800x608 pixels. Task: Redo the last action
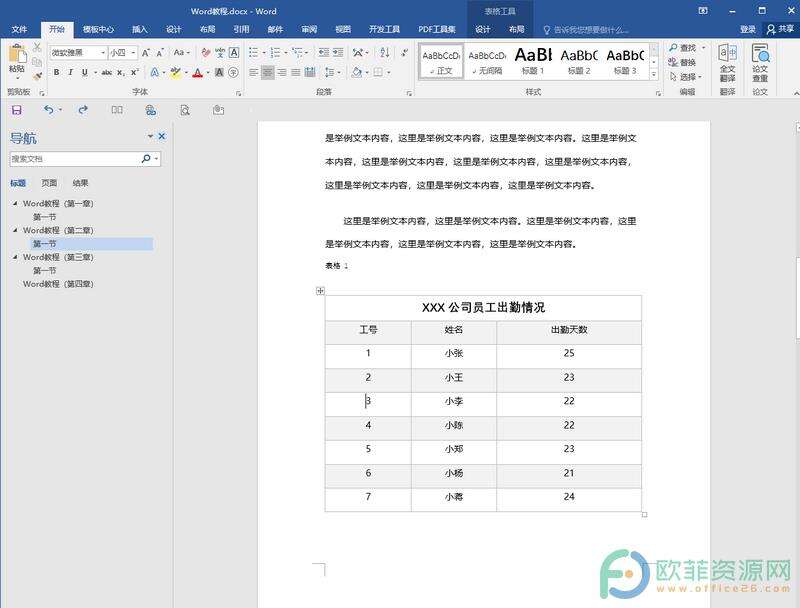pyautogui.click(x=83, y=110)
